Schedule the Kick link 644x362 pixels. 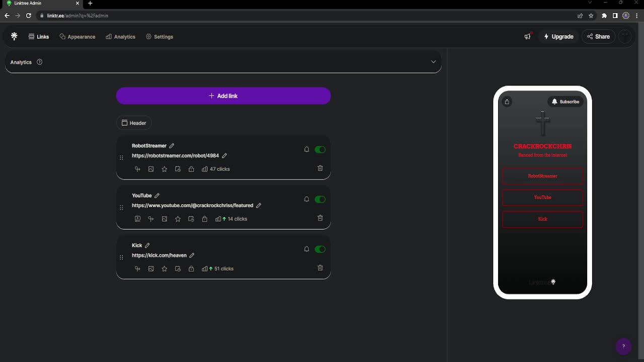coord(178,268)
